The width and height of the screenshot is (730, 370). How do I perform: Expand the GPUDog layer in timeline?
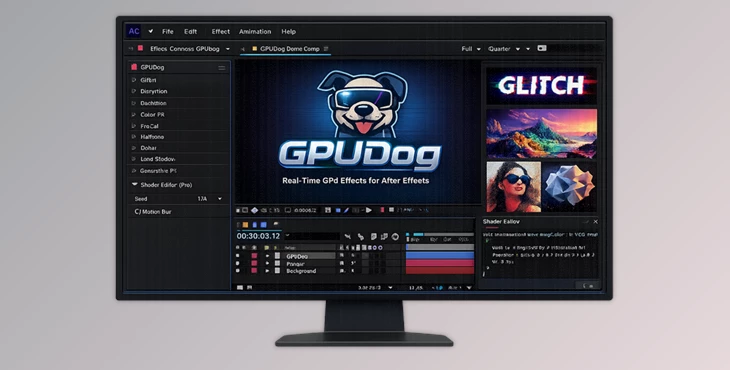click(267, 256)
